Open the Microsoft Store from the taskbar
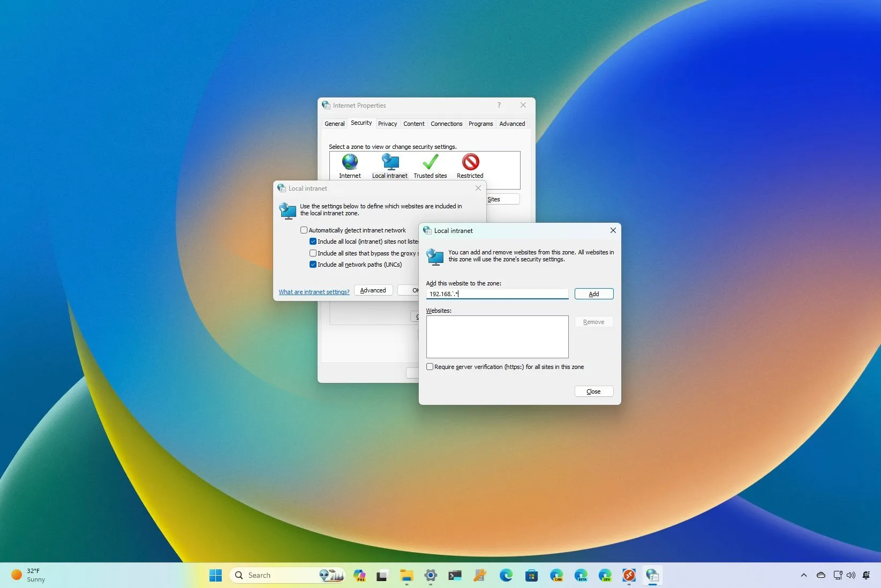This screenshot has height=588, width=881. coord(531,575)
